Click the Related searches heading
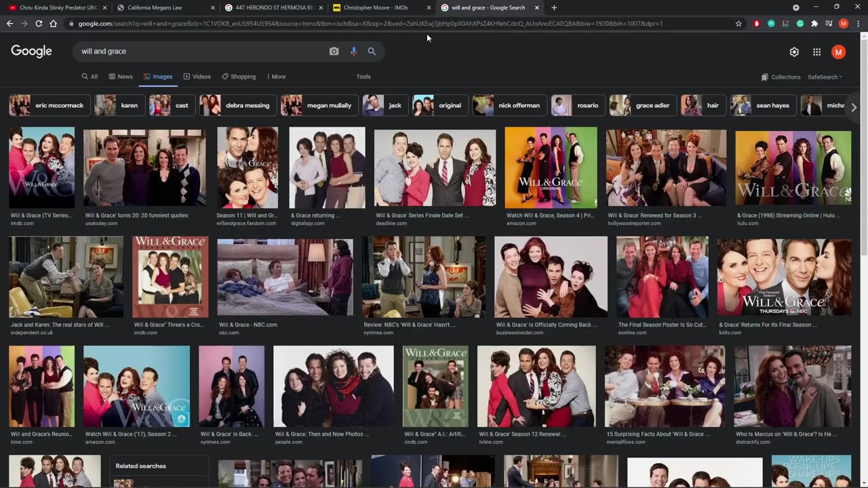This screenshot has height=488, width=868. click(140, 466)
